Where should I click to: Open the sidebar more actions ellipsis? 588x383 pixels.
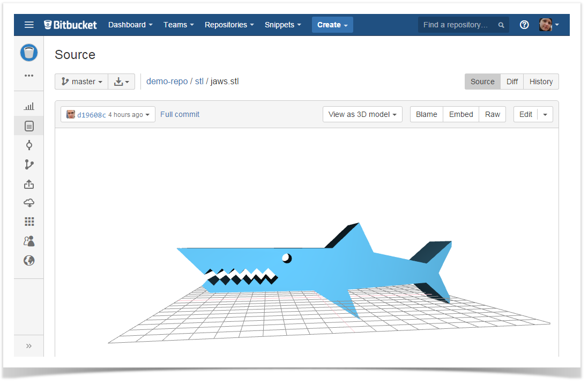pyautogui.click(x=29, y=76)
